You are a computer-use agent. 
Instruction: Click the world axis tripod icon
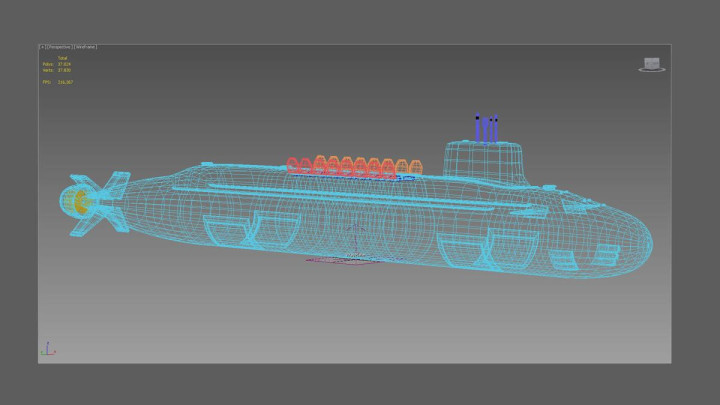click(46, 350)
